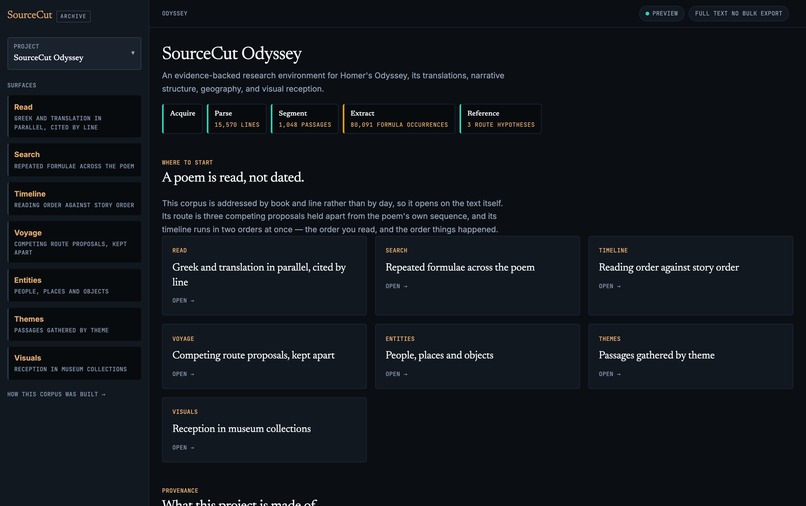Open the SourceCut Odyssey project dropdown
The height and width of the screenshot is (506, 806).
pos(74,53)
